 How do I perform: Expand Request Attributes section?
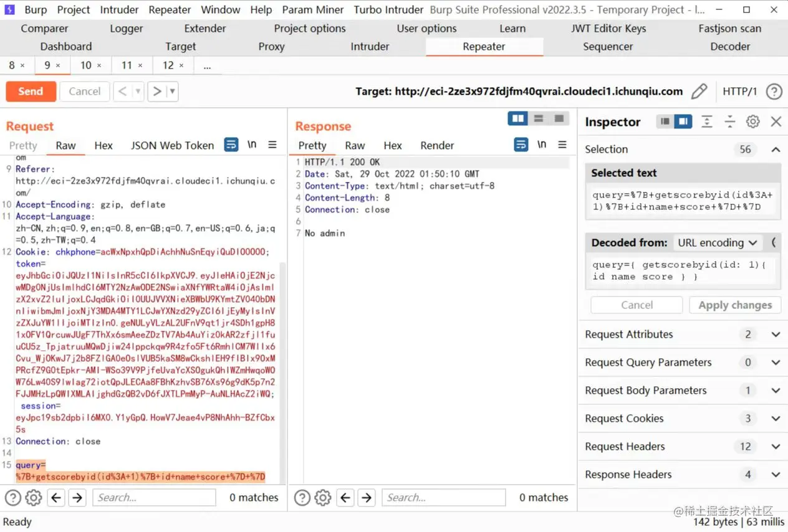tap(776, 334)
